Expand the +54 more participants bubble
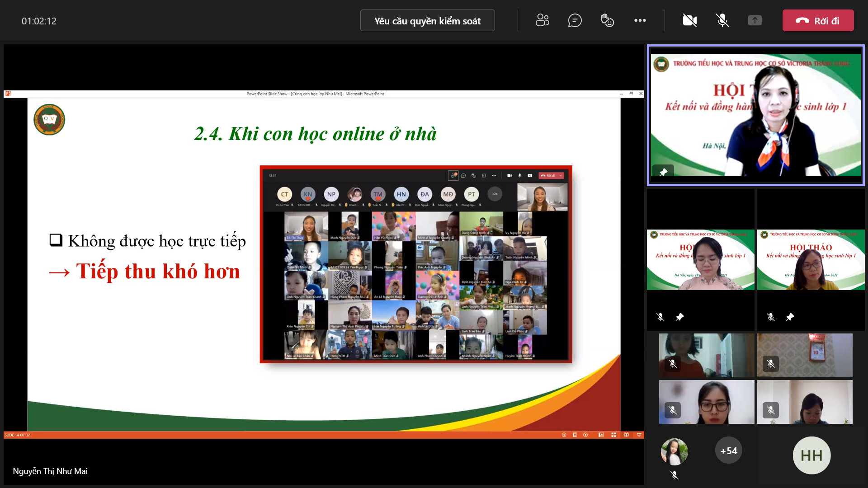 click(x=728, y=450)
